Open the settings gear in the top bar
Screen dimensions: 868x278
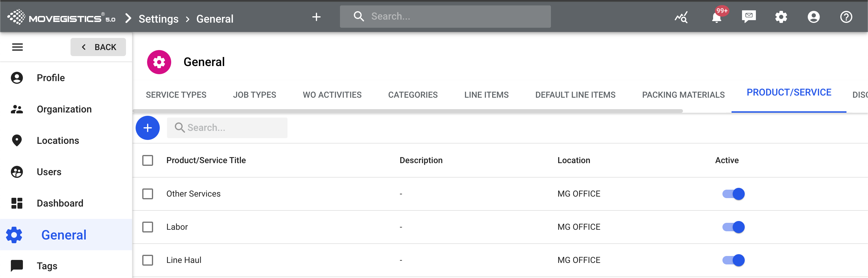tap(781, 17)
